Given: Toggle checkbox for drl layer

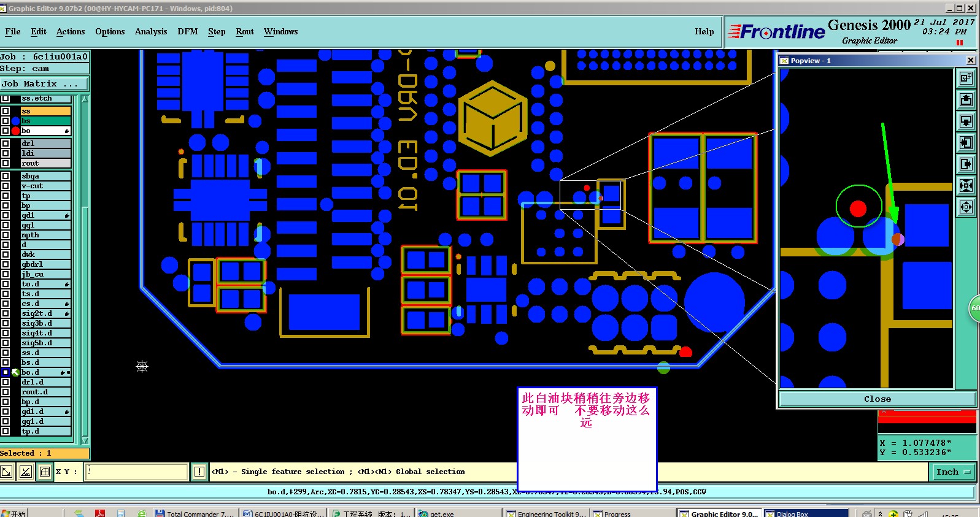Looking at the screenshot, I should click(6, 144).
